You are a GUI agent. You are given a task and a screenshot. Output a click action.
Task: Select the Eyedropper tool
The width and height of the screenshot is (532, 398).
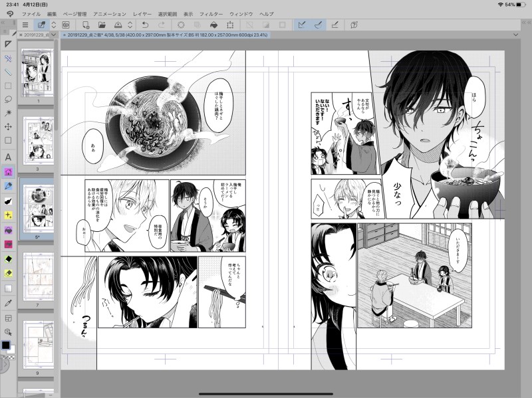click(8, 304)
